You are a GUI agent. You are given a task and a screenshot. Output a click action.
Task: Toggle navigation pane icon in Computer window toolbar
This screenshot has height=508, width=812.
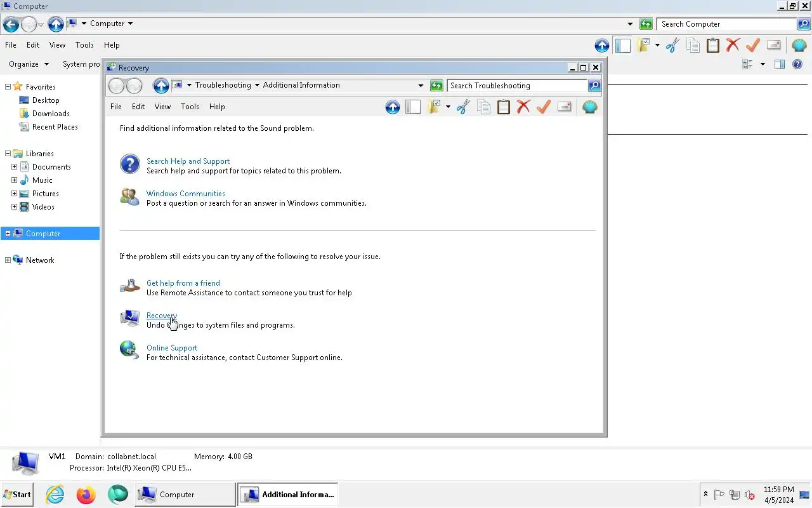(623, 45)
